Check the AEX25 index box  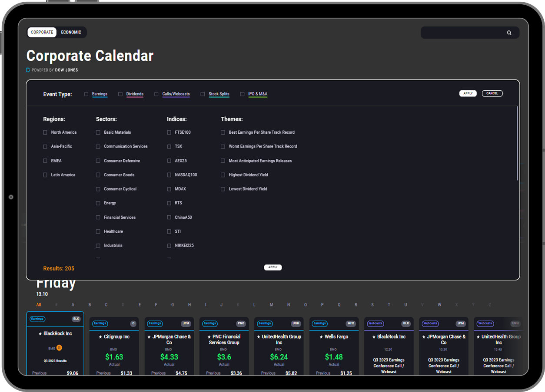pos(169,161)
